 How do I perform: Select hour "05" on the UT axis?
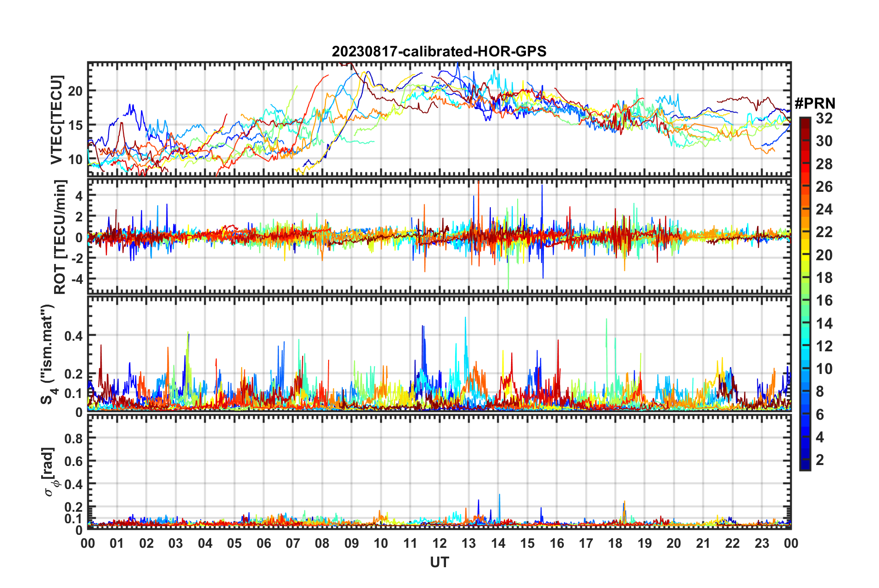[x=234, y=543]
